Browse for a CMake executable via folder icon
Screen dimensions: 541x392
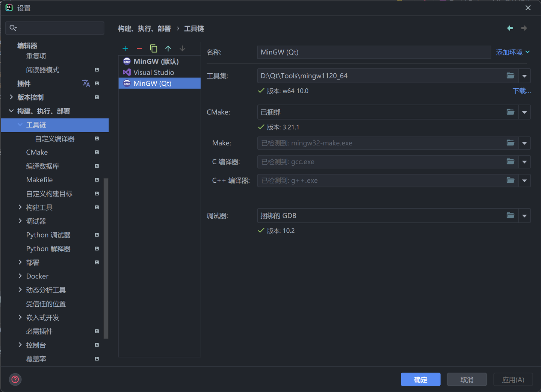point(511,112)
